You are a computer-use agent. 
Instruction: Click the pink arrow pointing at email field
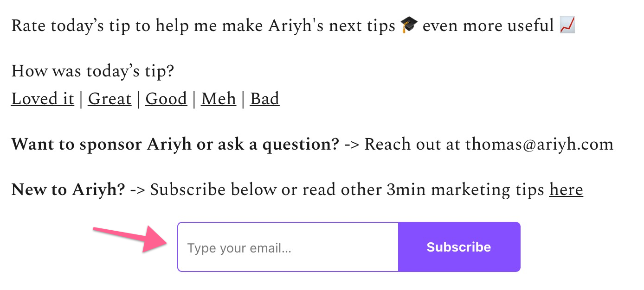point(130,240)
